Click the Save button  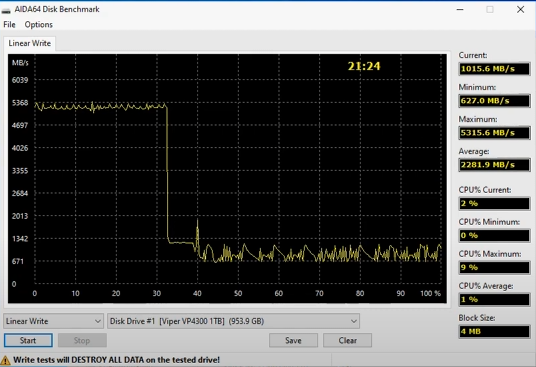[293, 340]
